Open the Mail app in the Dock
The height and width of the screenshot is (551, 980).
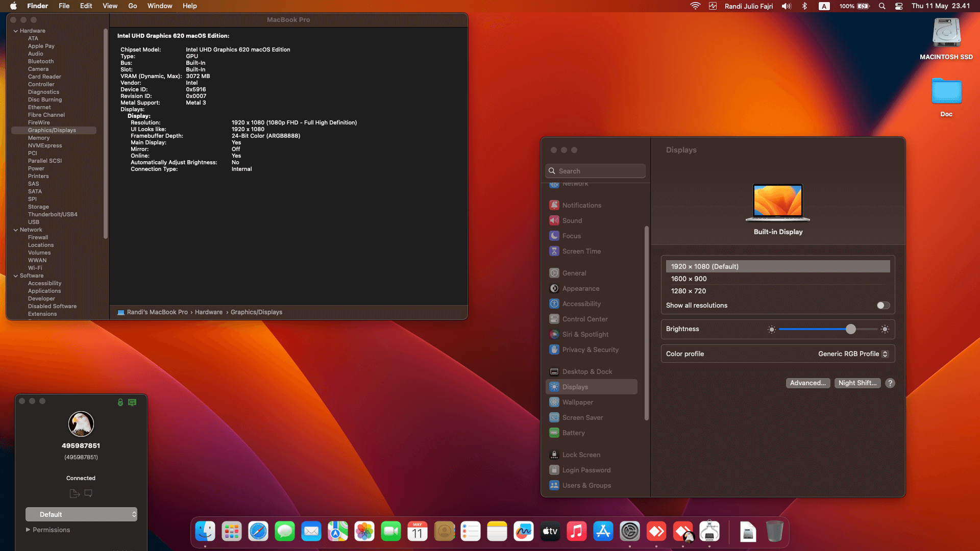click(x=311, y=532)
